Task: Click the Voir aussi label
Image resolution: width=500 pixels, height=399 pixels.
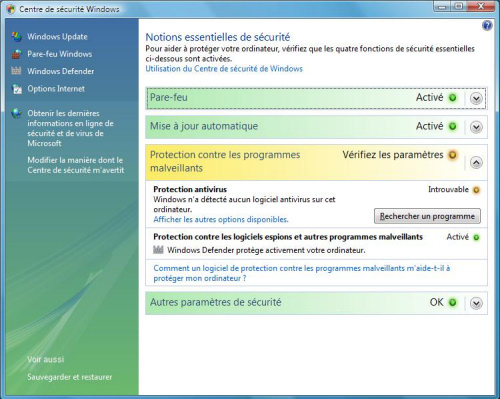Action: (46, 359)
